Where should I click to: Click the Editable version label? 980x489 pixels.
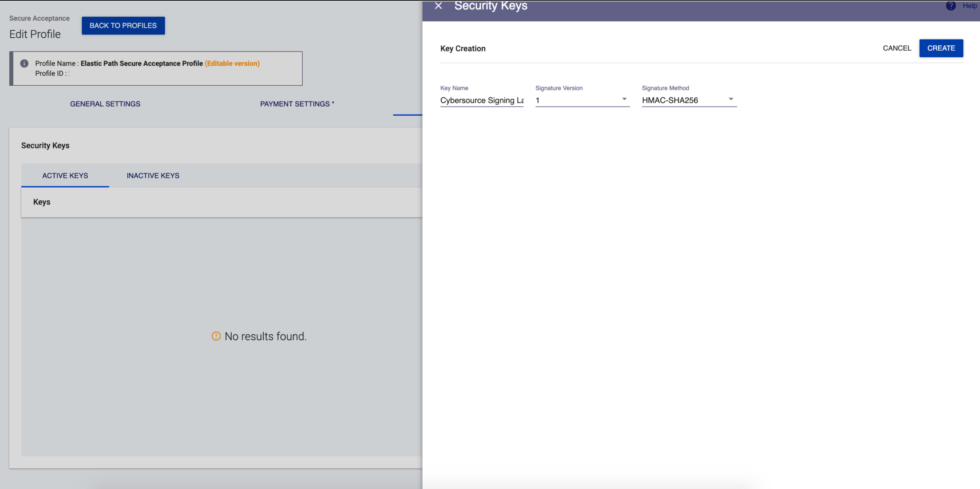[232, 63]
